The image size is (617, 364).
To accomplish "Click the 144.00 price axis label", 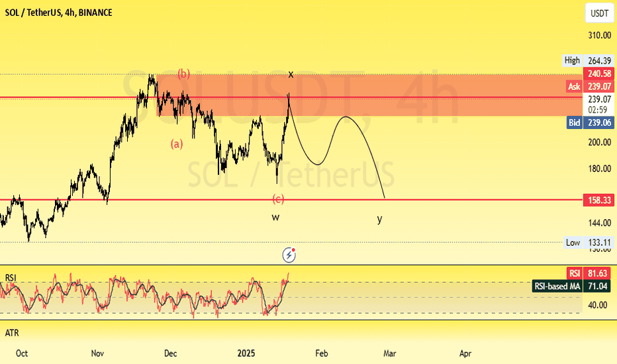I will point(599,223).
